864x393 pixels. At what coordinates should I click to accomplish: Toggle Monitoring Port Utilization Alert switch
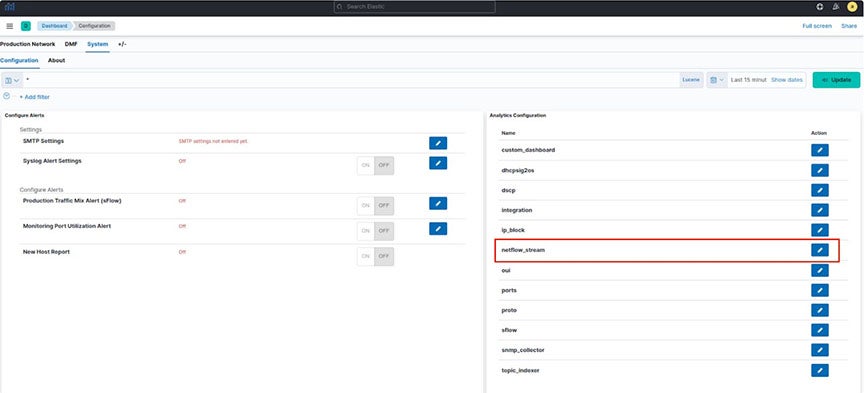(x=375, y=231)
